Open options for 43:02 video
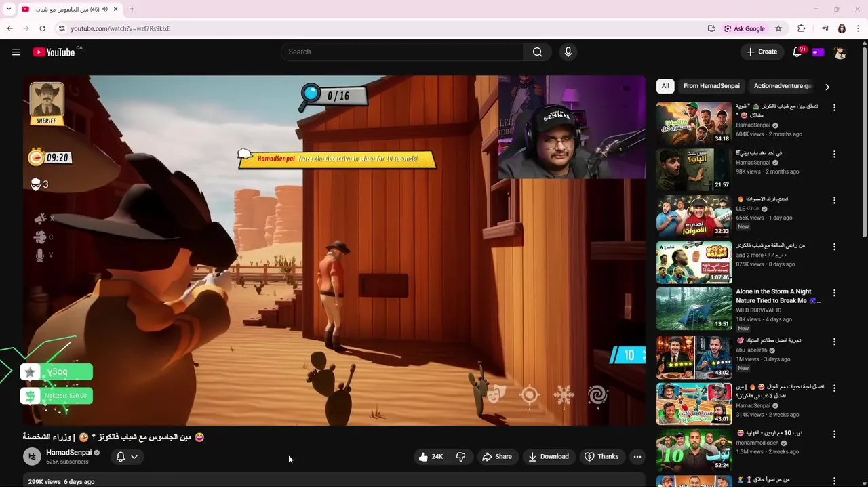 tap(834, 342)
